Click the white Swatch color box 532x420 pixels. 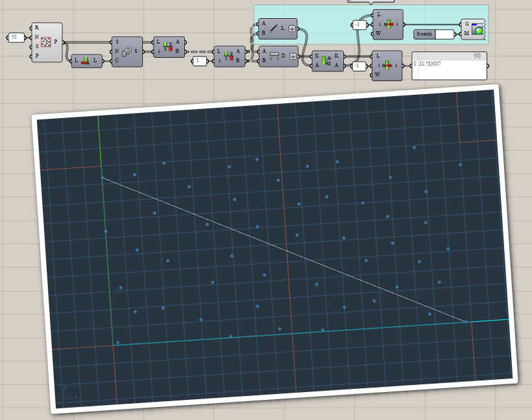[x=444, y=34]
